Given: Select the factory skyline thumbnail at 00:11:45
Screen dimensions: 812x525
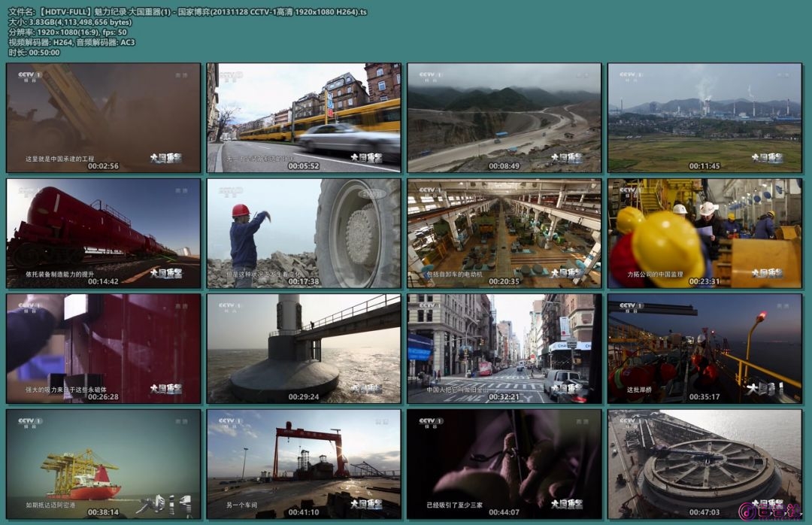Looking at the screenshot, I should 704,117.
